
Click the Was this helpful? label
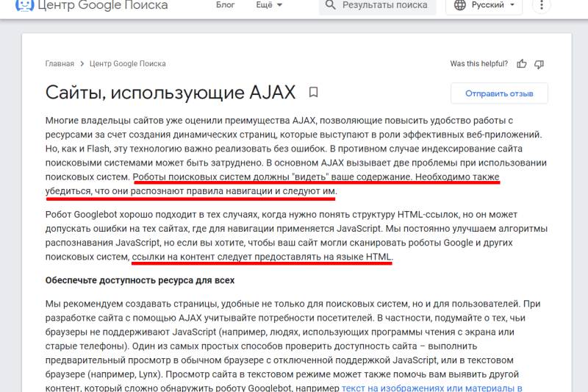click(x=479, y=64)
